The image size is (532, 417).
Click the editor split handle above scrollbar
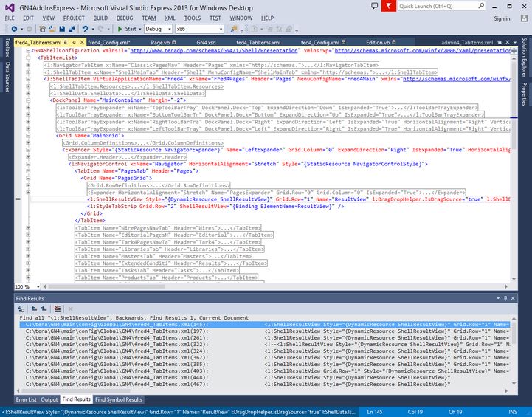point(514,50)
